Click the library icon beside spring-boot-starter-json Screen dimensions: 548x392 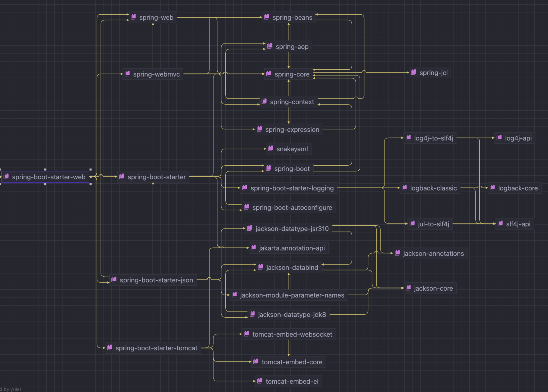click(x=114, y=280)
